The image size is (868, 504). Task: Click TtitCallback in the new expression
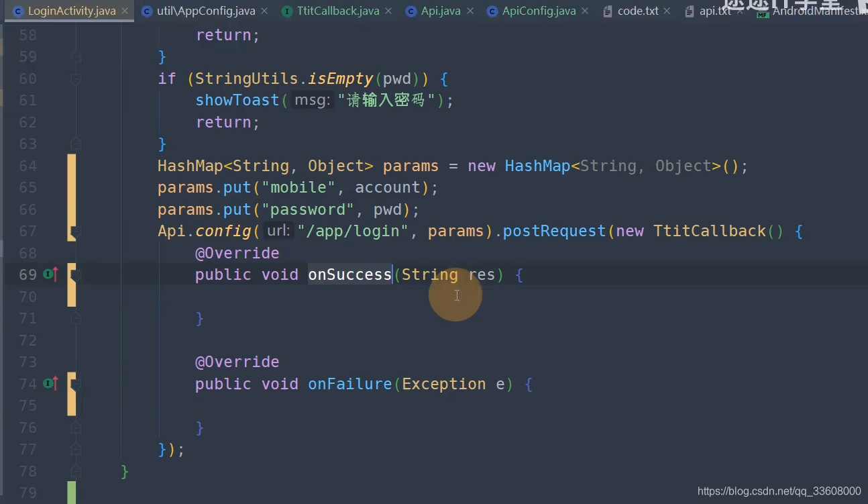710,231
